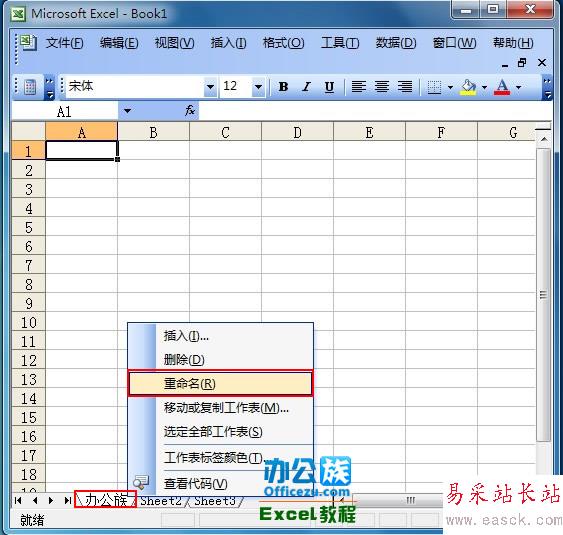This screenshot has height=535, width=563.
Task: Open the font color dropdown arrow
Action: [x=518, y=87]
